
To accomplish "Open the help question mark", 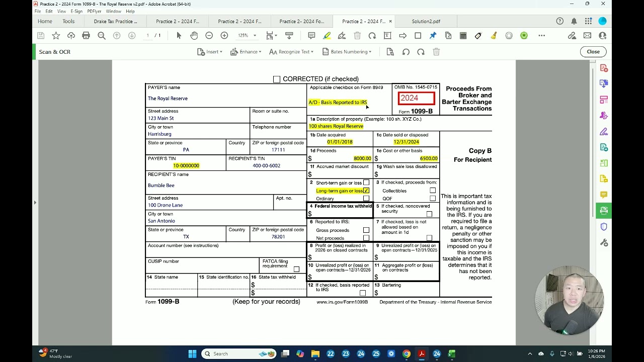I will click(x=559, y=21).
